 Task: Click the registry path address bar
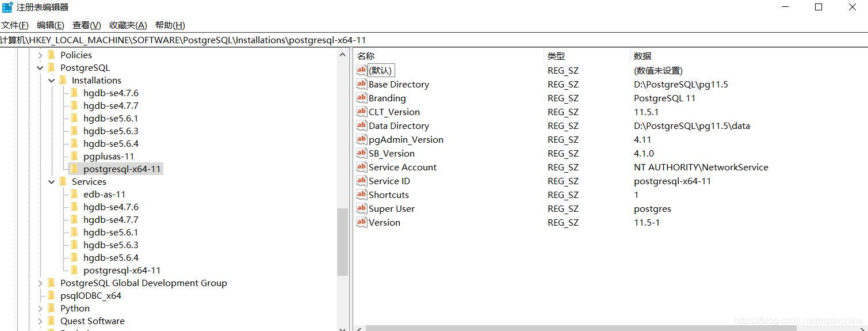coord(434,40)
